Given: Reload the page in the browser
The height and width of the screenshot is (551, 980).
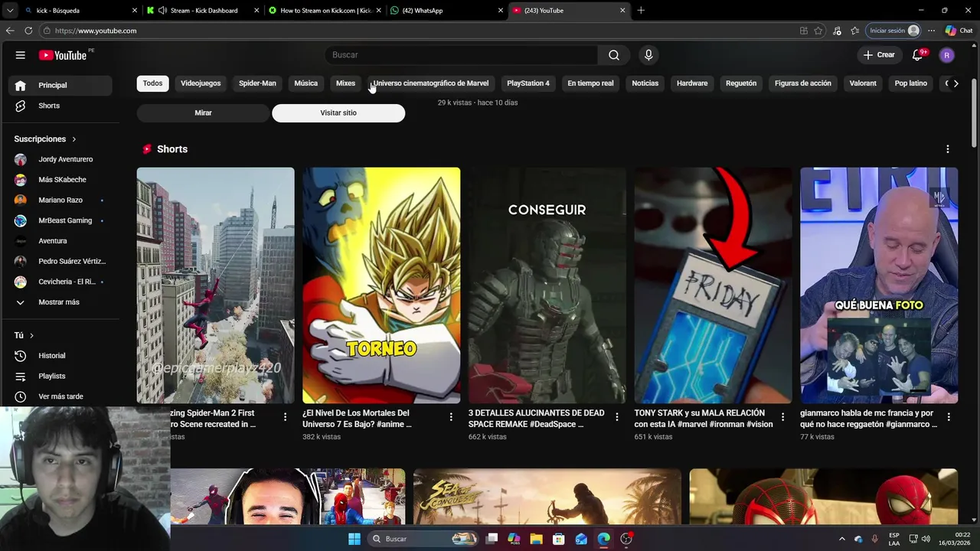Looking at the screenshot, I should click(x=28, y=31).
